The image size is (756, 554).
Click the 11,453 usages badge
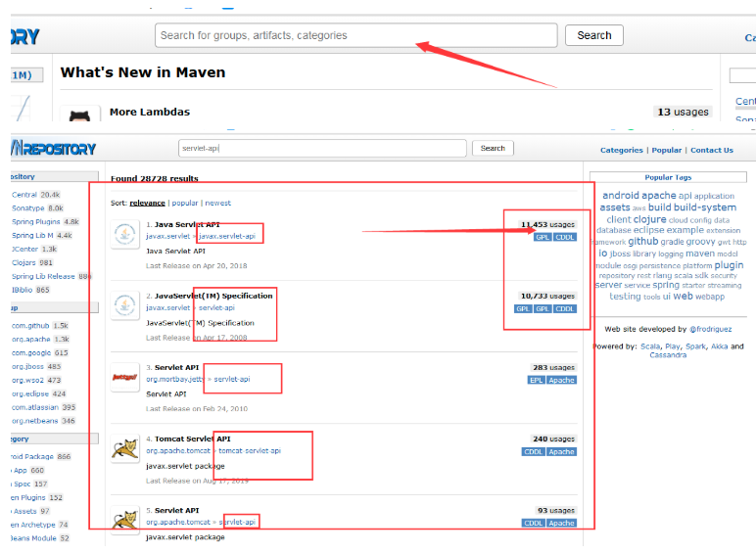tap(547, 224)
